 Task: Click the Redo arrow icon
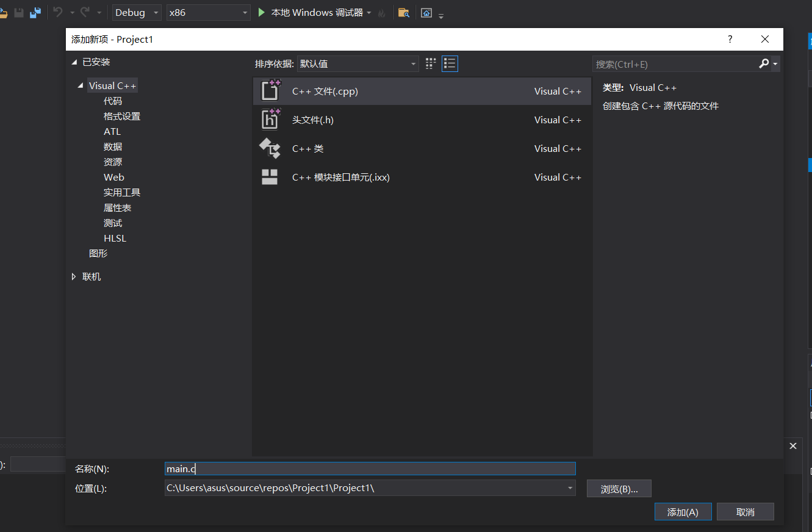[x=85, y=12]
